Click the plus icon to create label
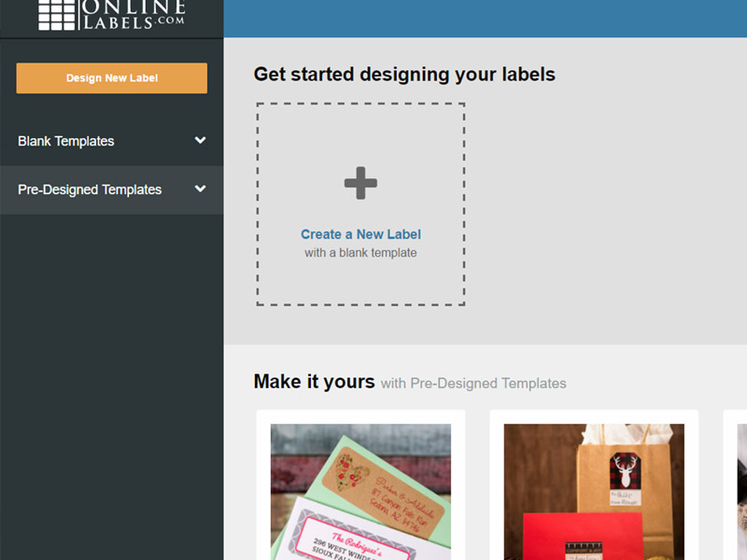 pos(360,183)
